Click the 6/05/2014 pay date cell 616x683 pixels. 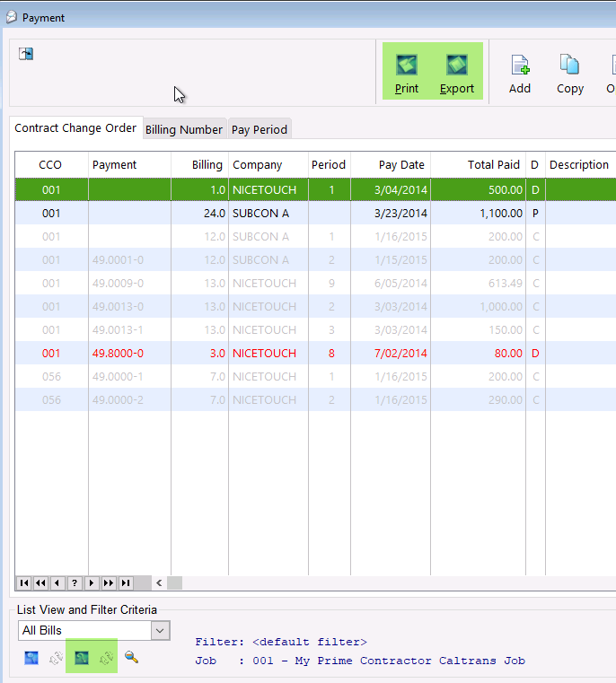coord(391,283)
